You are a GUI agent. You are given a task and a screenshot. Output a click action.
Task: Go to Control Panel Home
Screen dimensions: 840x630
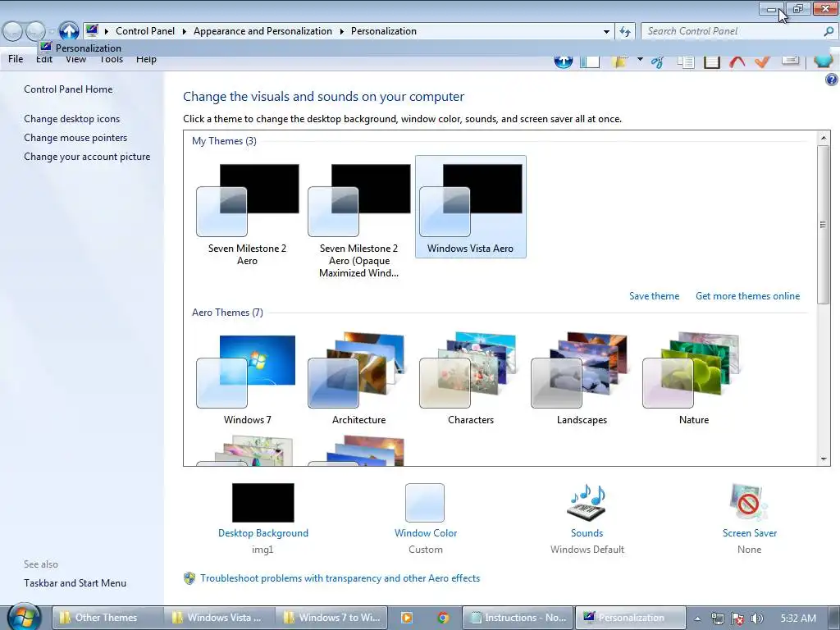[x=68, y=89]
